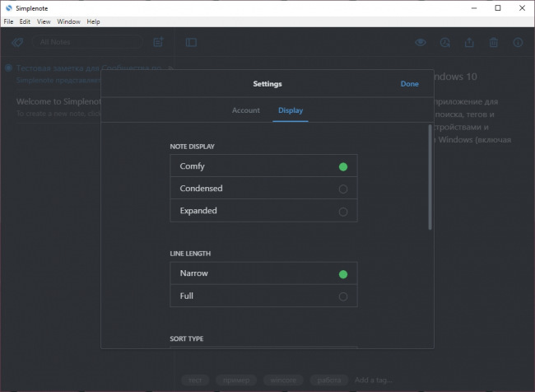Open the Window menu
The image size is (535, 392).
coord(68,21)
